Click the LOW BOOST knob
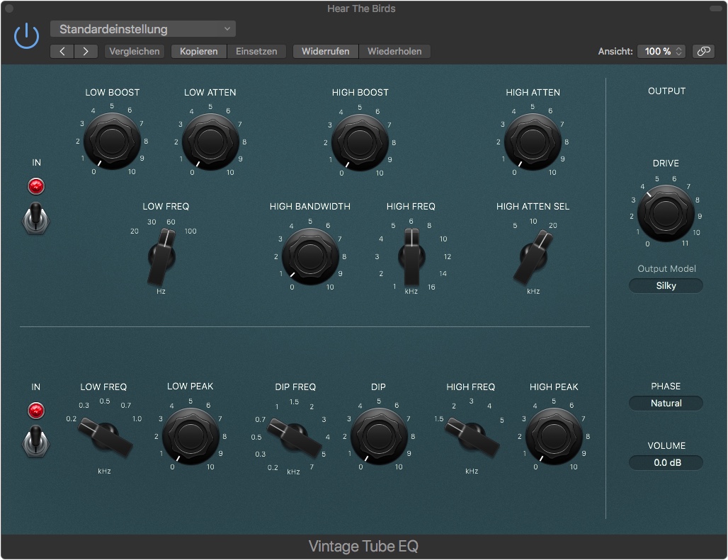 (x=113, y=140)
